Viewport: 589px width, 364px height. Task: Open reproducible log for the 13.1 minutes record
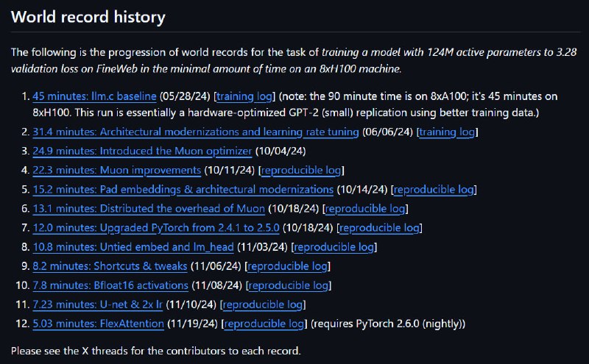coord(365,209)
